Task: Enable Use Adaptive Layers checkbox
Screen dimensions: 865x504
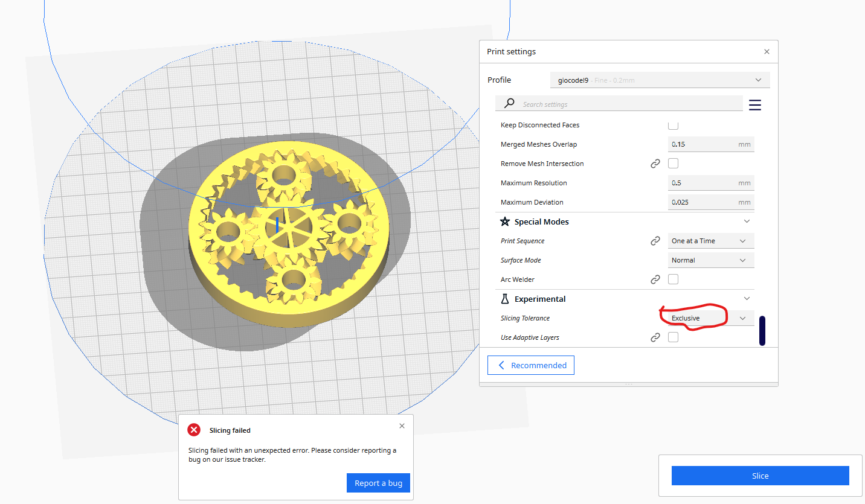Action: pos(673,337)
